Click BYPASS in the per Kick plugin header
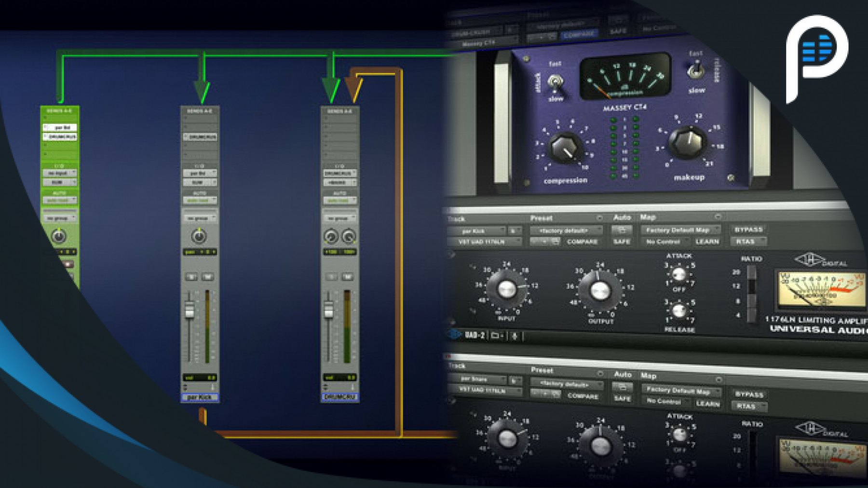This screenshot has width=868, height=488. pyautogui.click(x=748, y=230)
